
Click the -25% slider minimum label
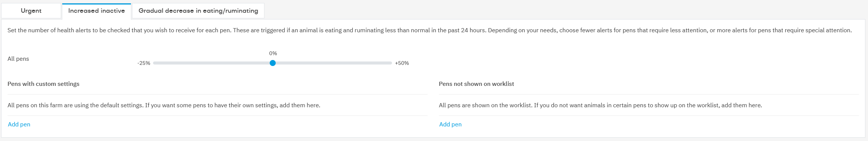coord(144,63)
